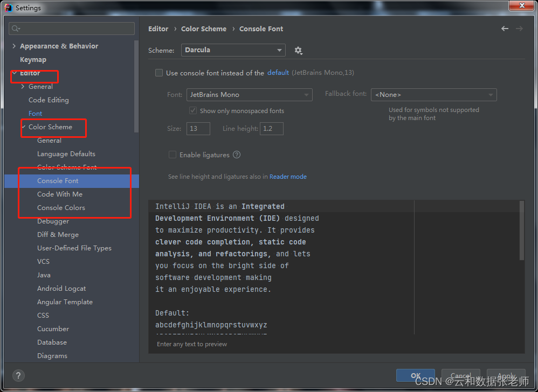Select VCS color settings
Image resolution: width=538 pixels, height=392 pixels.
coord(43,262)
